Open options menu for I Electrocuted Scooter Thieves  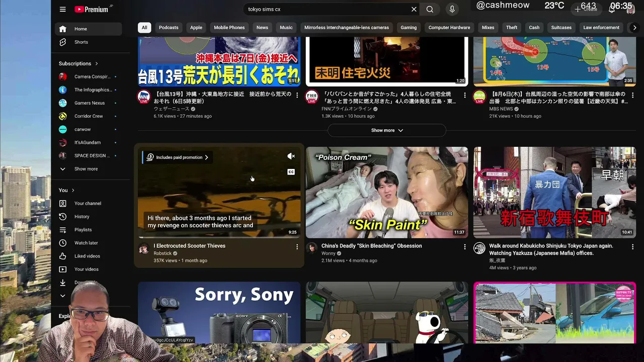pyautogui.click(x=297, y=247)
